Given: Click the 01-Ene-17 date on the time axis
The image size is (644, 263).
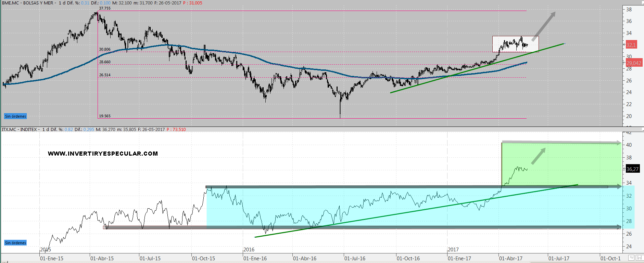Looking at the screenshot, I should [x=459, y=259].
